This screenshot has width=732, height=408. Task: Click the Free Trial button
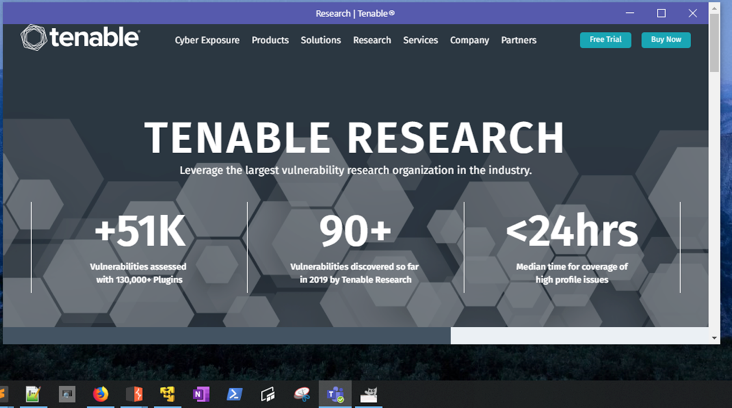click(605, 40)
